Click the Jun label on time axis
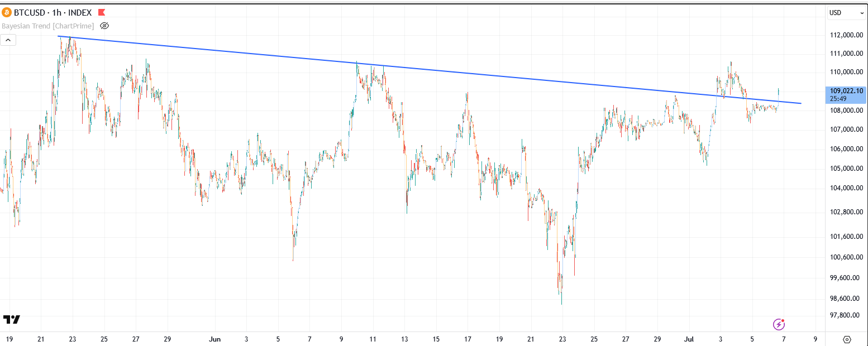 click(x=215, y=339)
